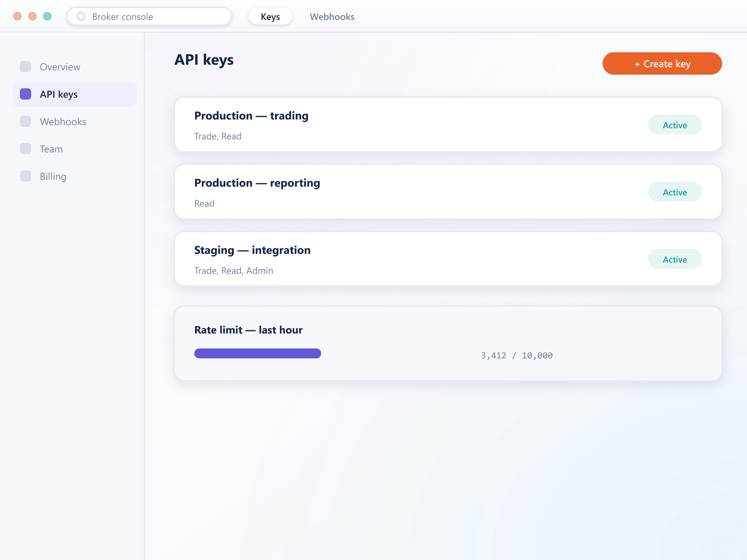Click the 'Rate limit — last hour' heading
747x560 pixels.
coord(248,330)
